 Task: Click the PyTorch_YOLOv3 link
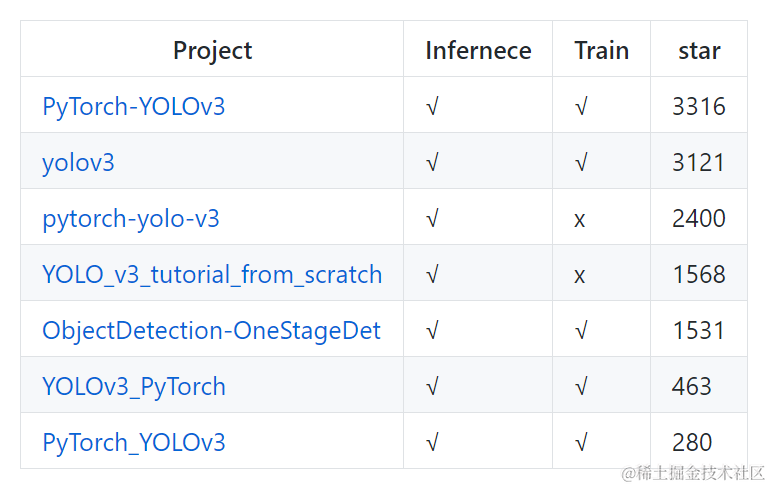pyautogui.click(x=133, y=442)
